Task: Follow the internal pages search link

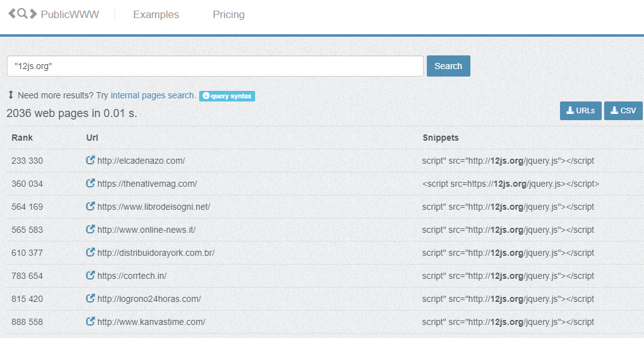Action: pyautogui.click(x=153, y=95)
